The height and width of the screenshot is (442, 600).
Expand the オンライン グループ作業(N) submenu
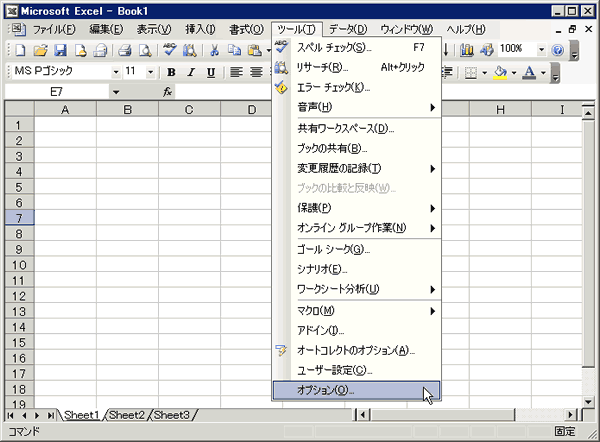(x=357, y=228)
